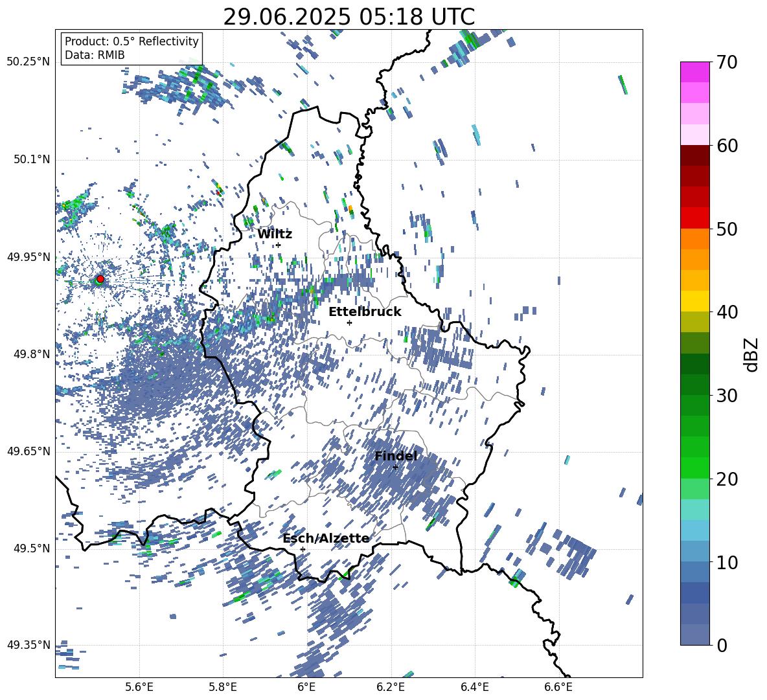Click the cross marker below Findel label

(395, 467)
